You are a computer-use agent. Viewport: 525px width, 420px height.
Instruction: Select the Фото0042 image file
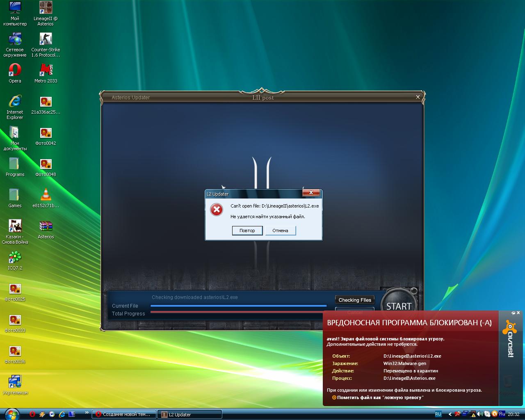(x=46, y=136)
